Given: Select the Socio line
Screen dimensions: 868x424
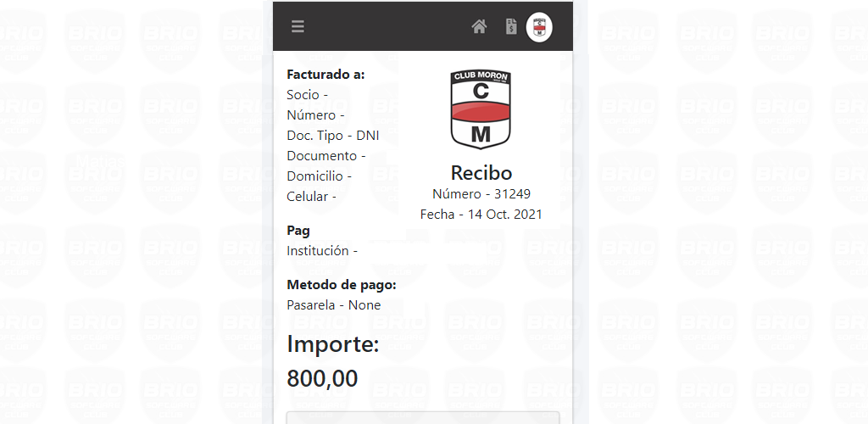Looking at the screenshot, I should click(x=307, y=95).
